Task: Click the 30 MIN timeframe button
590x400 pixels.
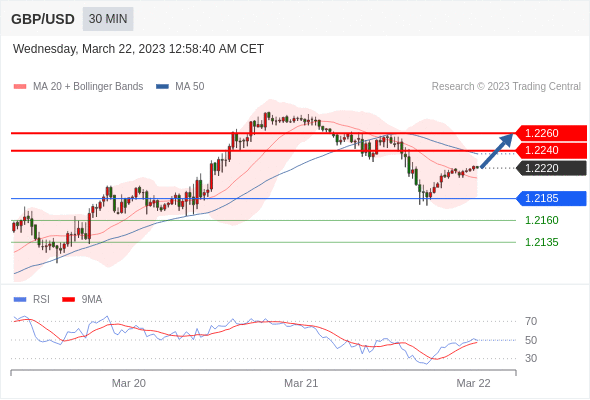Action: (108, 19)
